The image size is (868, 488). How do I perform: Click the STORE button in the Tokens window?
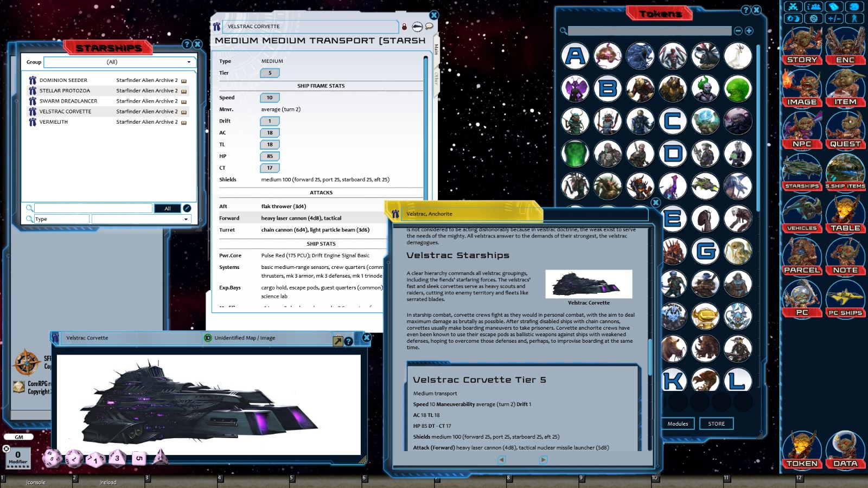(716, 423)
